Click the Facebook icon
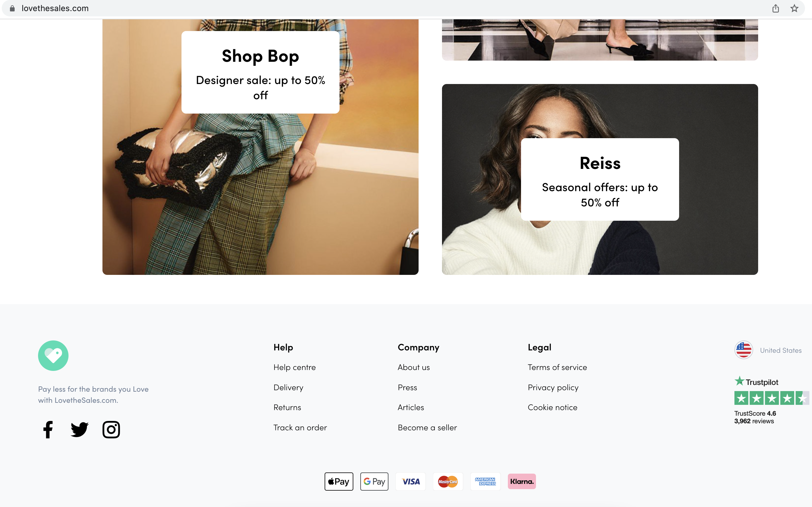 click(47, 429)
